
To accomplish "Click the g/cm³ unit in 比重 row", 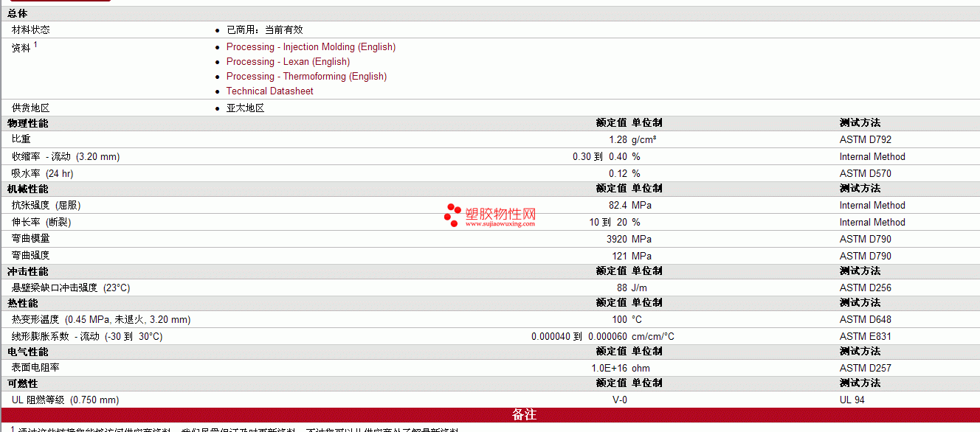I will pyautogui.click(x=644, y=139).
